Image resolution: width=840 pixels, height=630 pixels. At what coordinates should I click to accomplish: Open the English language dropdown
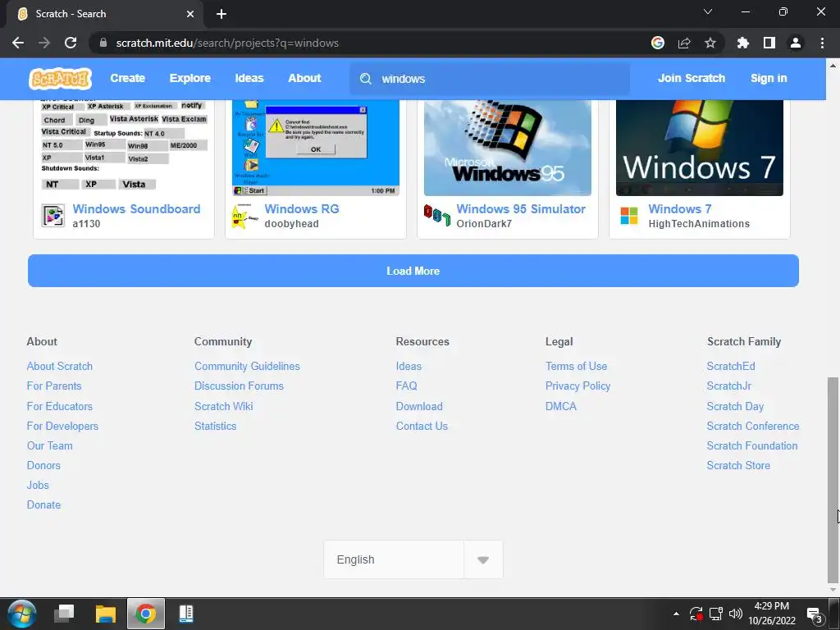coord(413,559)
